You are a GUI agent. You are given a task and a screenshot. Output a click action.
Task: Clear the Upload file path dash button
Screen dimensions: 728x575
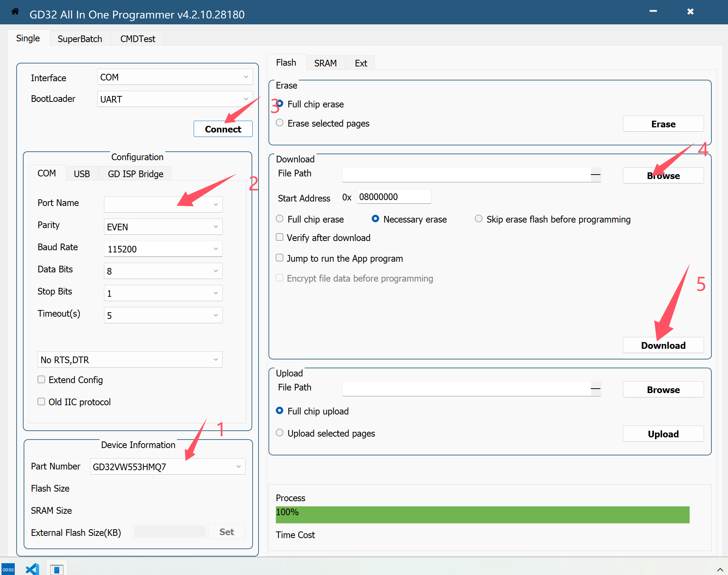click(x=595, y=388)
